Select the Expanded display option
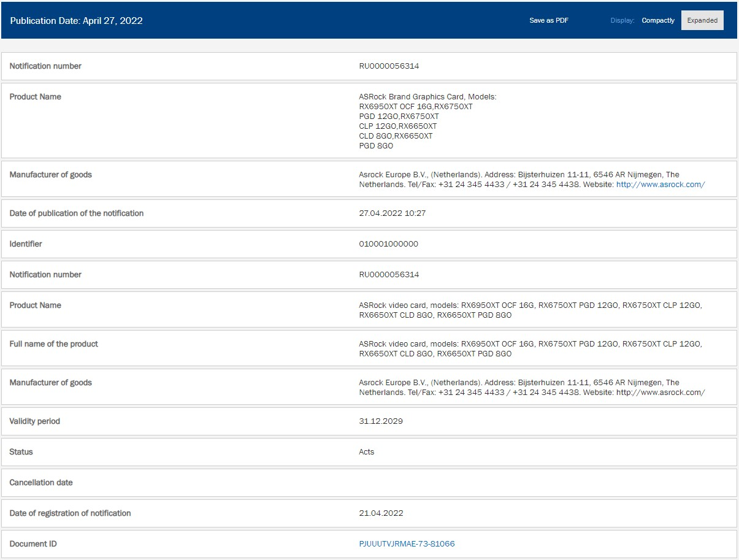Viewport: 739px width, 560px height. (702, 20)
